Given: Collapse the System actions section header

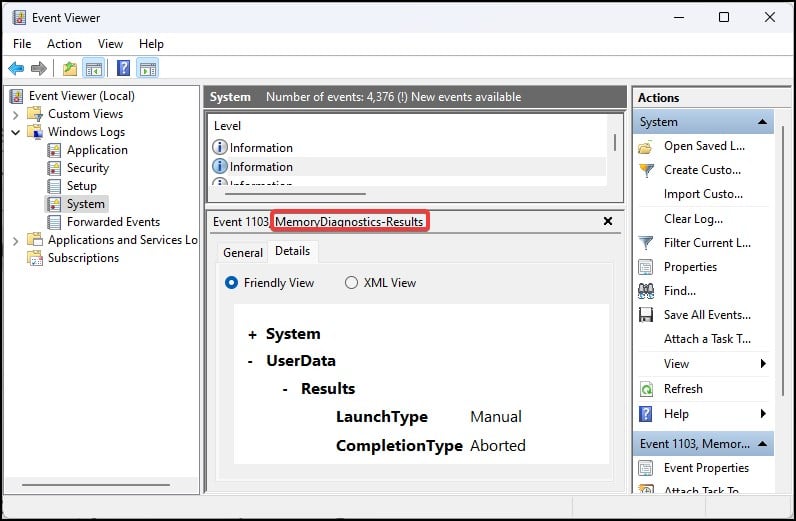Looking at the screenshot, I should pos(762,122).
